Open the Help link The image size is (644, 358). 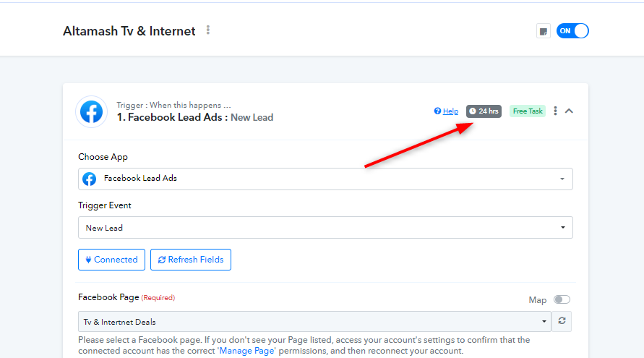(450, 111)
